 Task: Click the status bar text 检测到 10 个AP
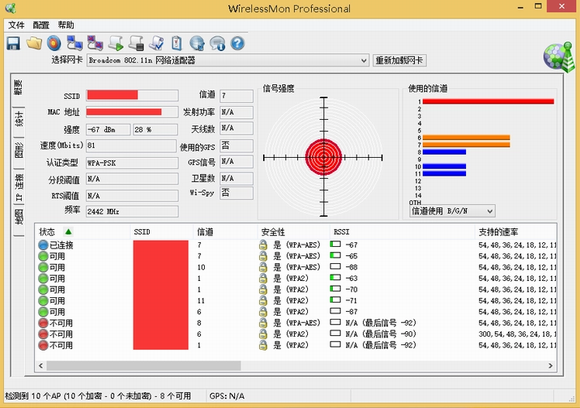tap(98, 396)
